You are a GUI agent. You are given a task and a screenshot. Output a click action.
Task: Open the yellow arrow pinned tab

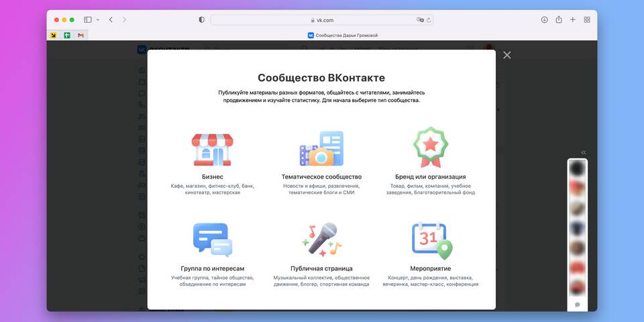[54, 36]
